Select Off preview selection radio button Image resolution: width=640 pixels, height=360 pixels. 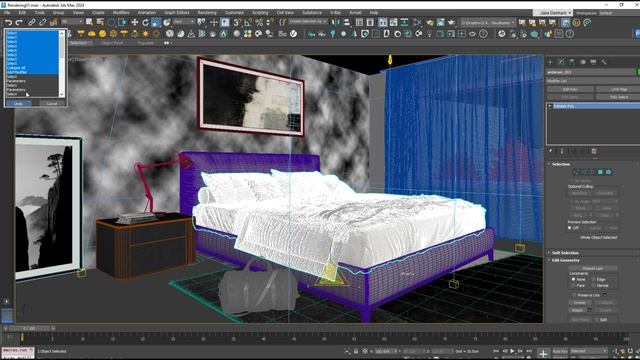pyautogui.click(x=570, y=228)
